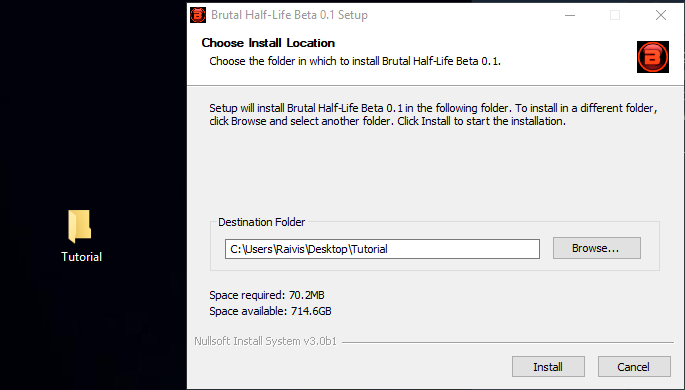Close the setup window with X
Screen dimensions: 685x390
click(x=661, y=15)
